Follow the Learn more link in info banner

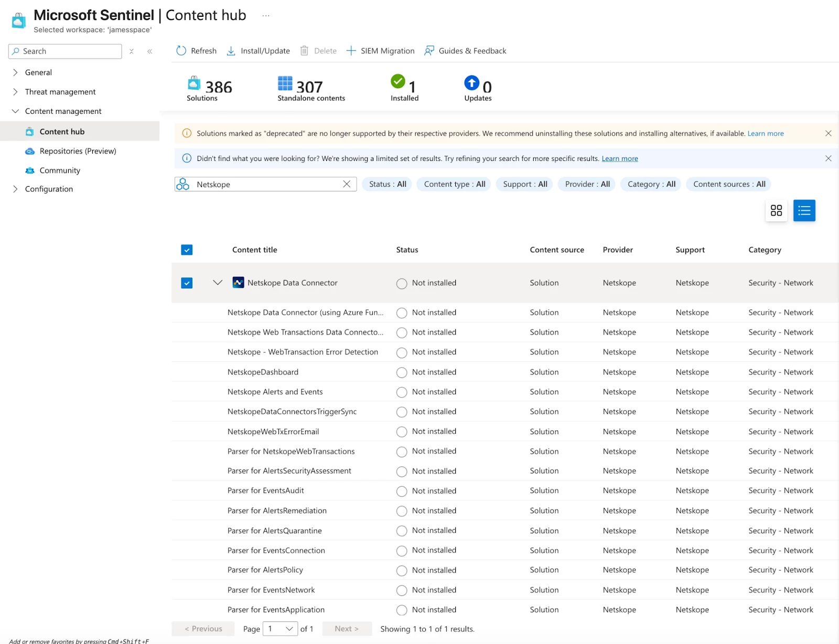tap(620, 158)
